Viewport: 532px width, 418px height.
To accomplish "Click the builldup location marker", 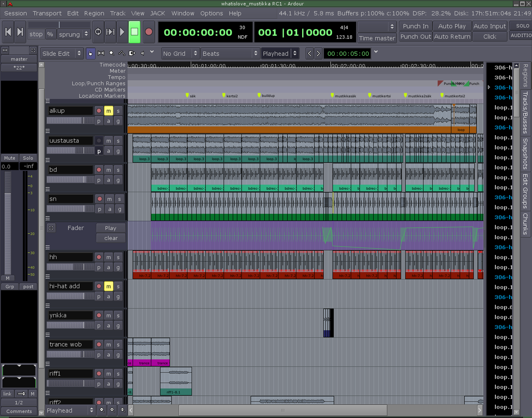I will click(x=259, y=95).
